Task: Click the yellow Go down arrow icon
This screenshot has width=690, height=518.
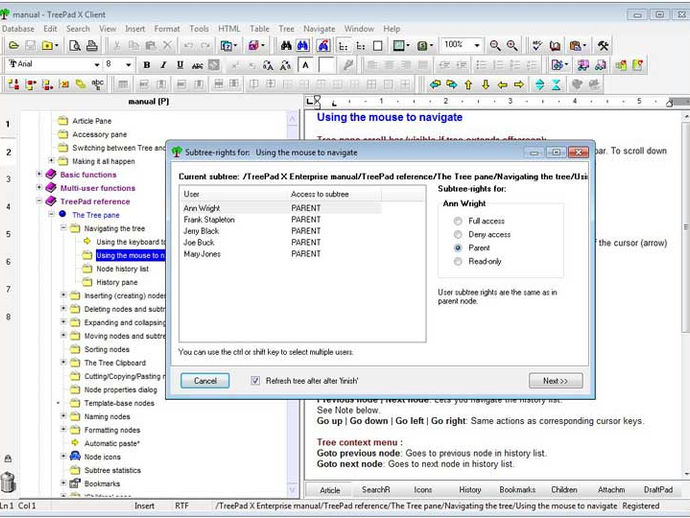Action: [x=485, y=84]
